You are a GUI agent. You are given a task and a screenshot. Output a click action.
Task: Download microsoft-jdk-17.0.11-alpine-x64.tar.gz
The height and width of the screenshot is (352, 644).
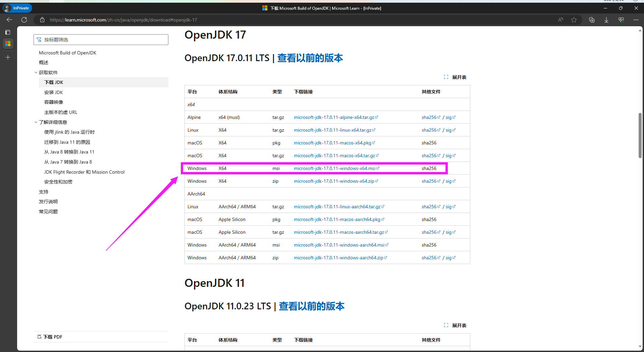tap(336, 117)
